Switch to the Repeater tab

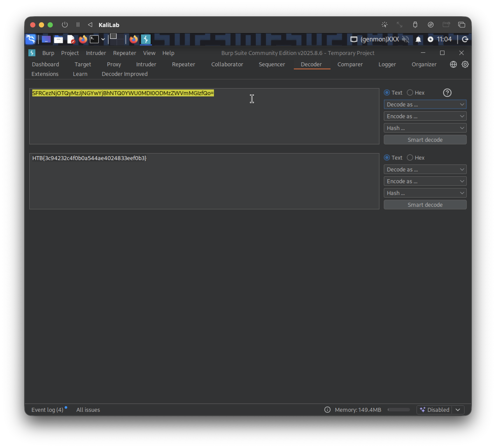coord(183,64)
